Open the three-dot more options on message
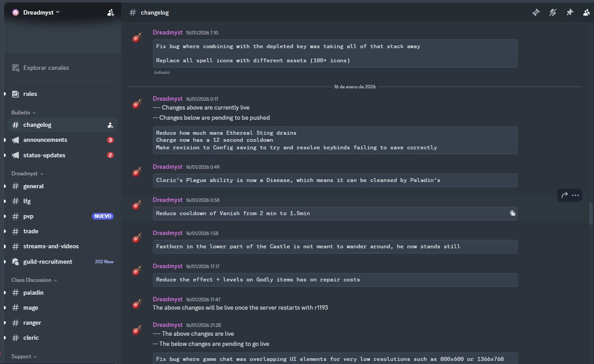 tap(575, 195)
